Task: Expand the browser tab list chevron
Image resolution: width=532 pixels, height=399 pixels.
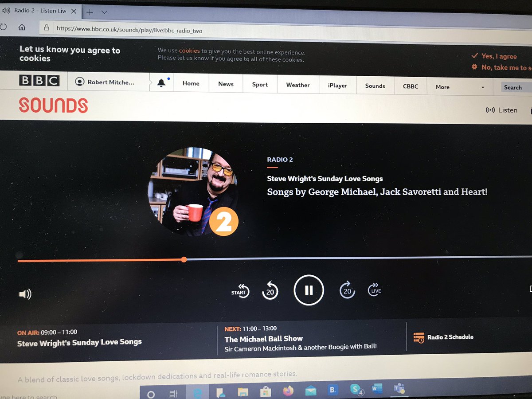Action: tap(104, 12)
